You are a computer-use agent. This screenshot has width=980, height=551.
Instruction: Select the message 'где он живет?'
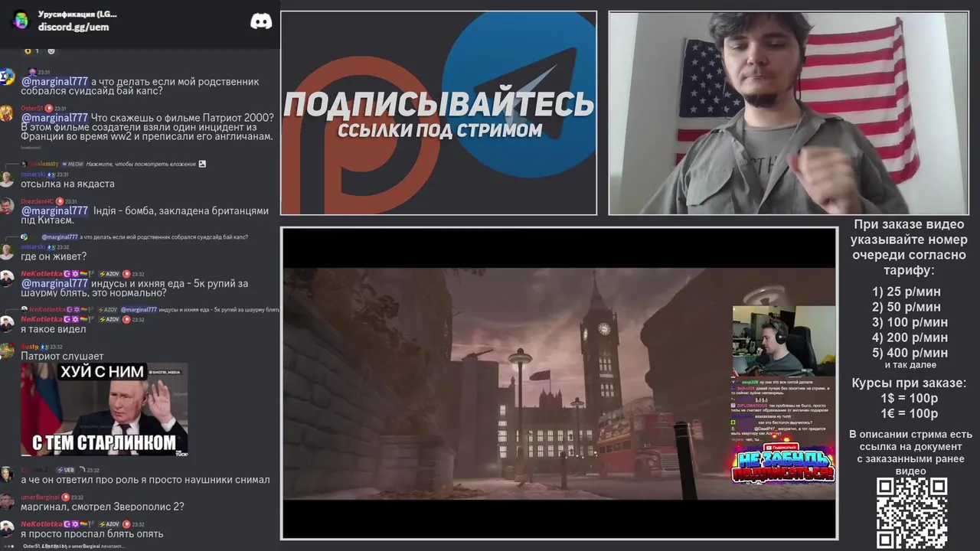point(54,256)
